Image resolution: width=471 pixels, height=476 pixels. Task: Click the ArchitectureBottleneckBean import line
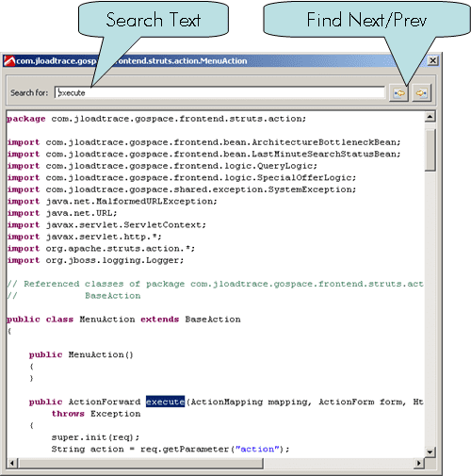pyautogui.click(x=203, y=142)
